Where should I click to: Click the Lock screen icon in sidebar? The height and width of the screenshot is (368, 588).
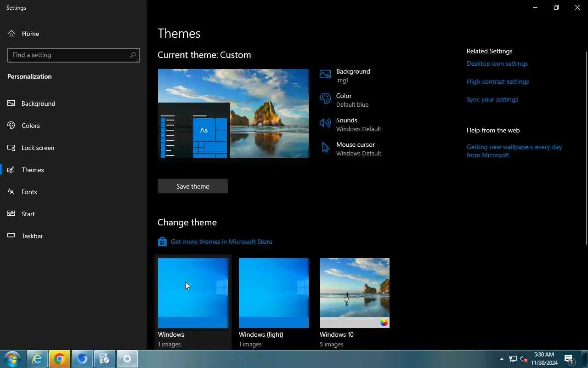[11, 148]
